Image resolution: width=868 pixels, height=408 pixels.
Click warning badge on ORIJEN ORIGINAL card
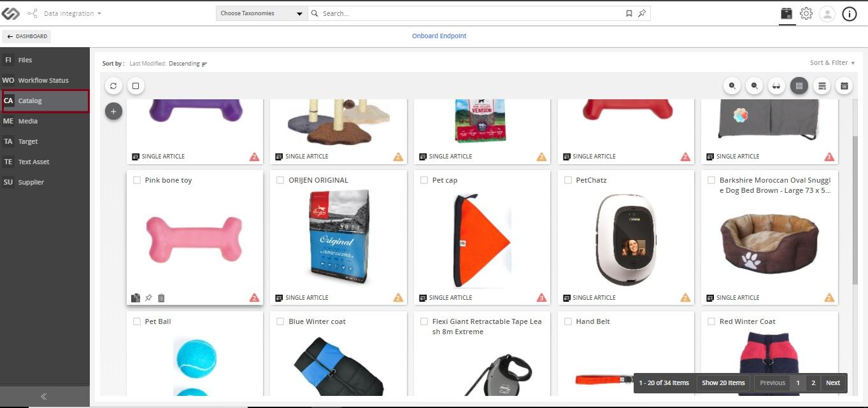pos(398,298)
